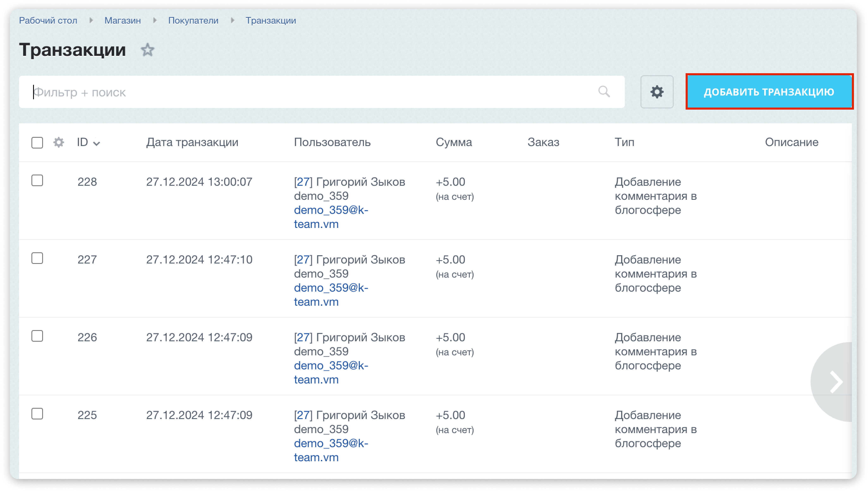The height and width of the screenshot is (491, 868).
Task: Select the checkbox for transaction 228
Action: pos(37,180)
